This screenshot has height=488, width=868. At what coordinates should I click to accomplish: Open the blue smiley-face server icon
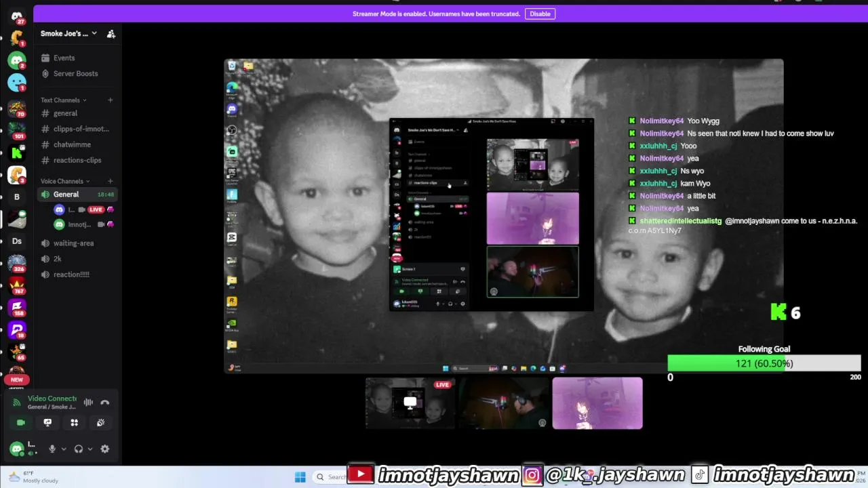[x=17, y=83]
